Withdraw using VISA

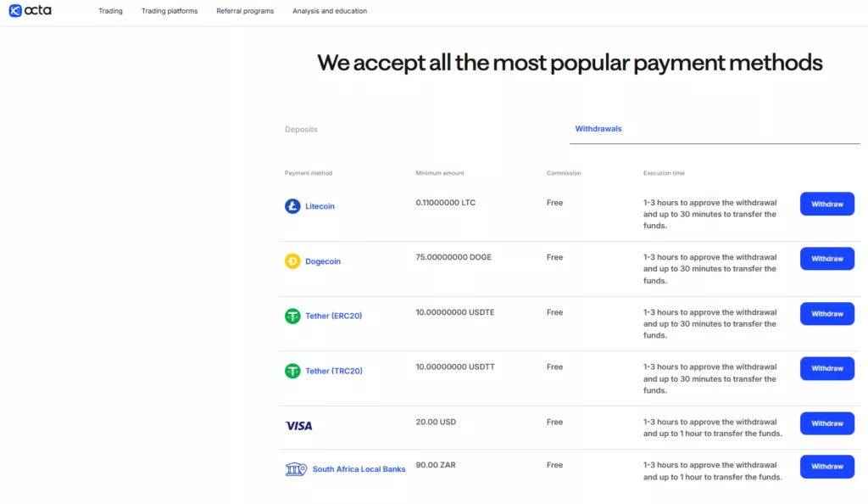click(x=827, y=423)
